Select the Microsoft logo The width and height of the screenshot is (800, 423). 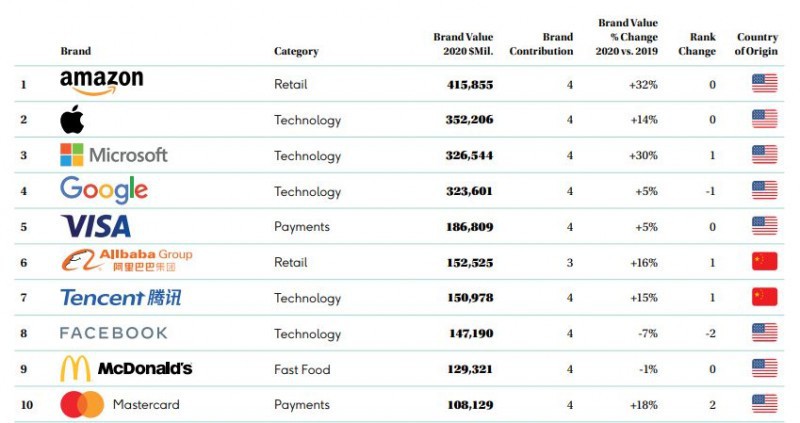point(113,155)
